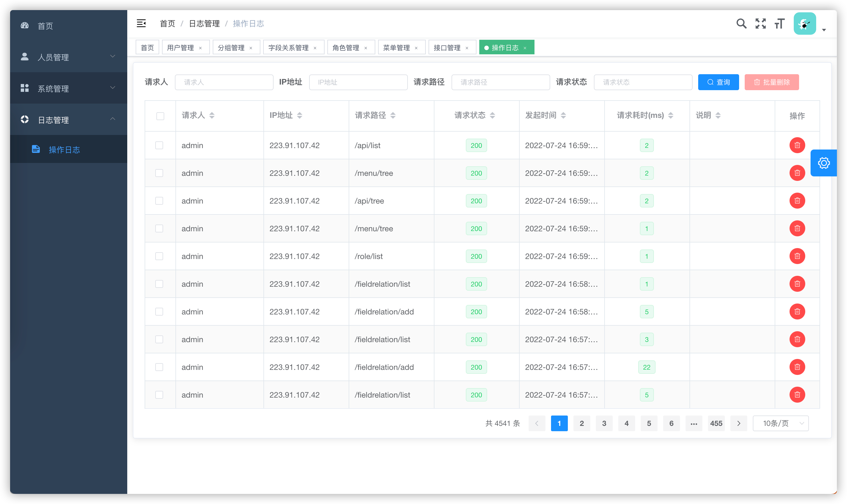Tick checkbox for /fieldrelation/add 22ms row
The image size is (847, 504).
[159, 367]
